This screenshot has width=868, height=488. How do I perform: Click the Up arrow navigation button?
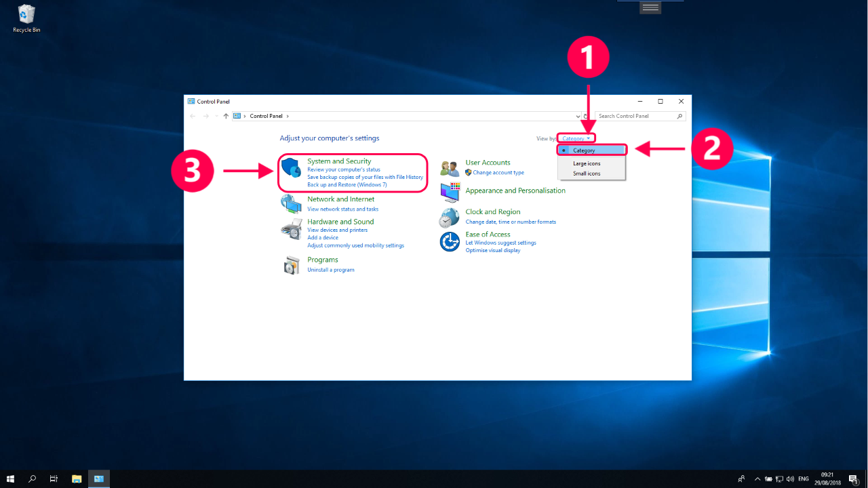pos(226,116)
